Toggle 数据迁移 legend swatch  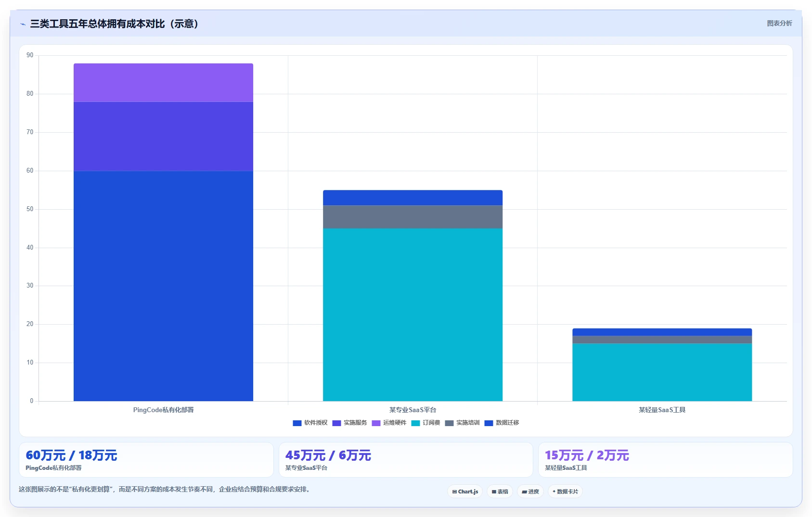tap(489, 423)
